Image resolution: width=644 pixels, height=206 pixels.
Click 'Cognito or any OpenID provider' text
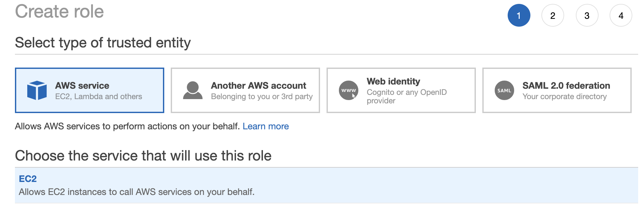406,96
